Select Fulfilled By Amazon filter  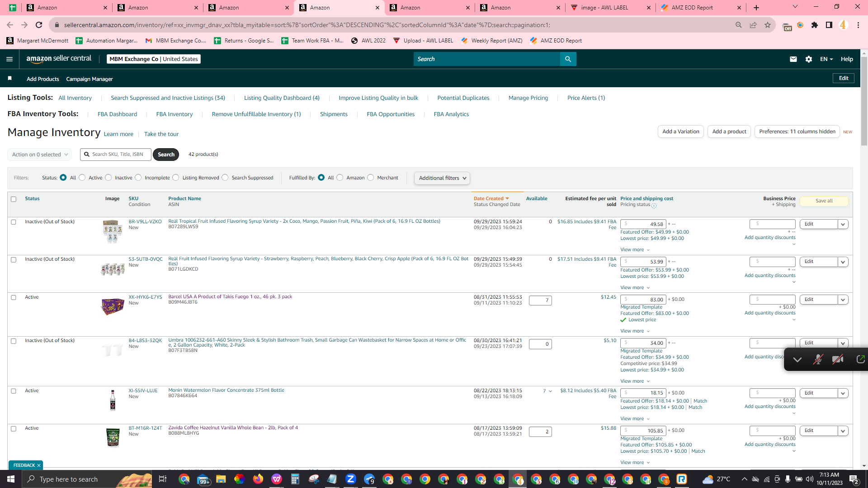click(x=340, y=178)
